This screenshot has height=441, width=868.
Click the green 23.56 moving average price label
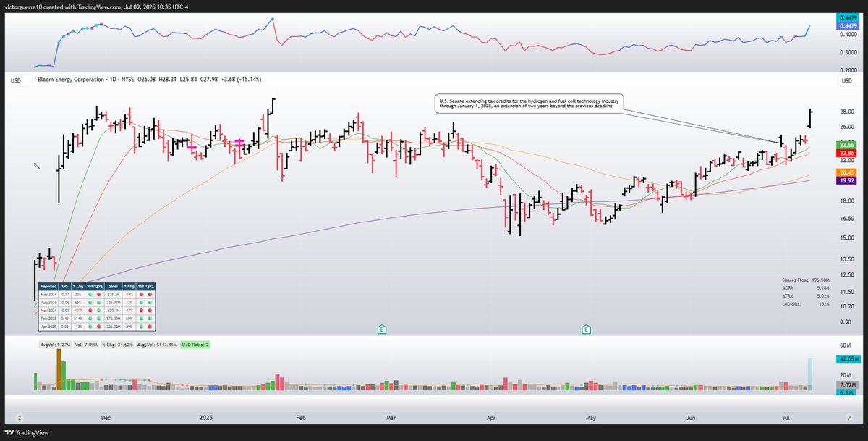(846, 145)
